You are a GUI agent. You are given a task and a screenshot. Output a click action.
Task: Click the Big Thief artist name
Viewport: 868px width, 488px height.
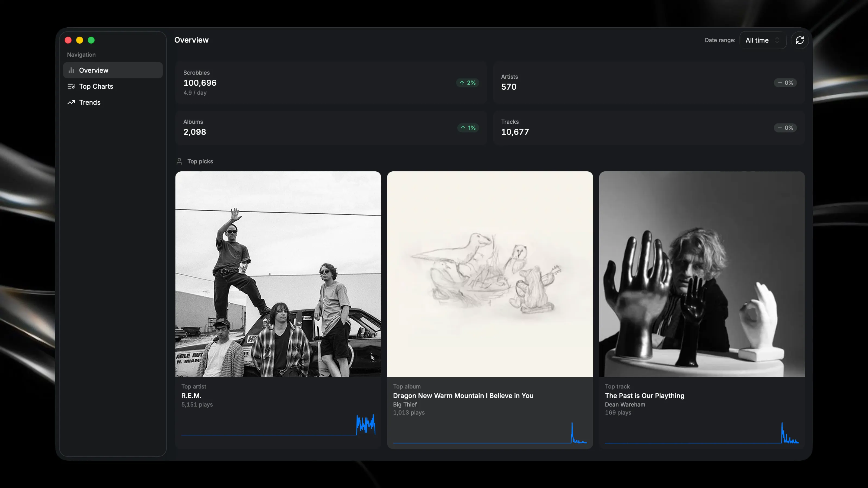coord(405,404)
